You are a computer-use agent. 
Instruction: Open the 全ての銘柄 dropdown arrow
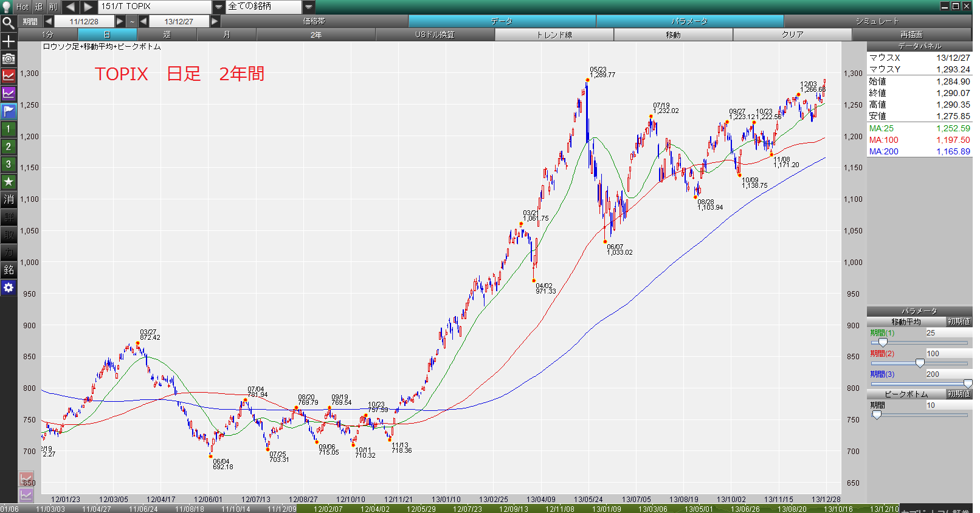309,7
